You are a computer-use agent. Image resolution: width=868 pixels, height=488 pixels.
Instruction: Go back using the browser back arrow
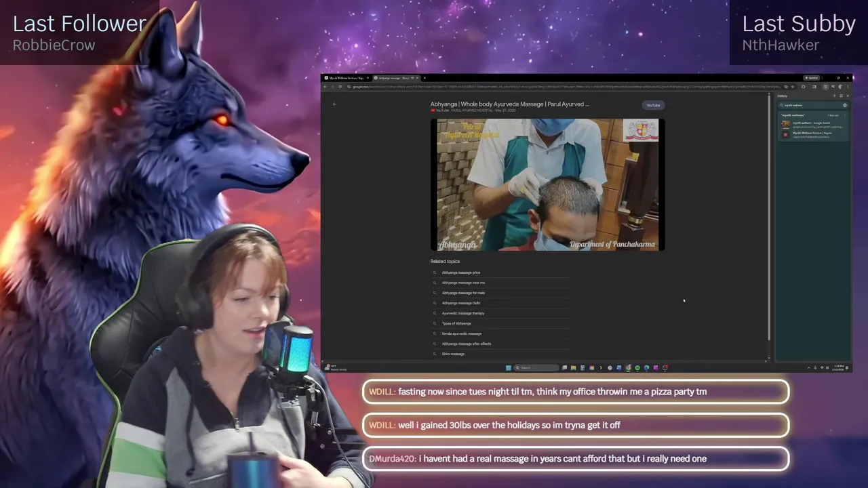pyautogui.click(x=325, y=87)
